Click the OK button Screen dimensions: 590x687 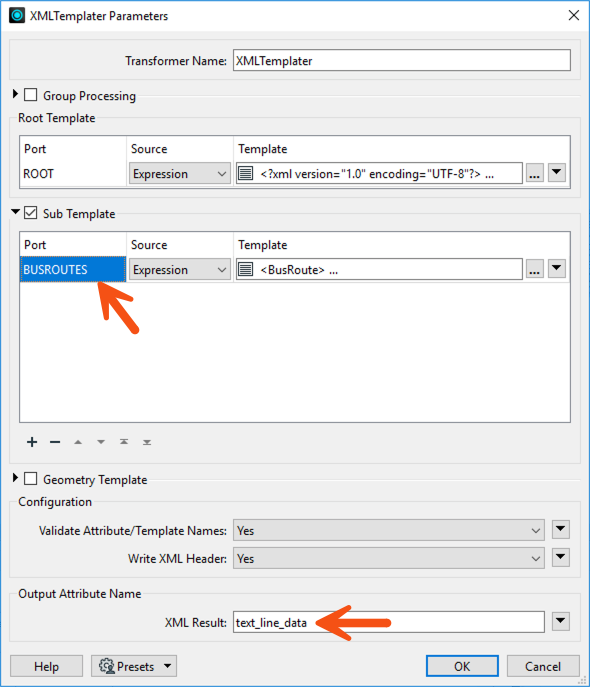pyautogui.click(x=462, y=666)
